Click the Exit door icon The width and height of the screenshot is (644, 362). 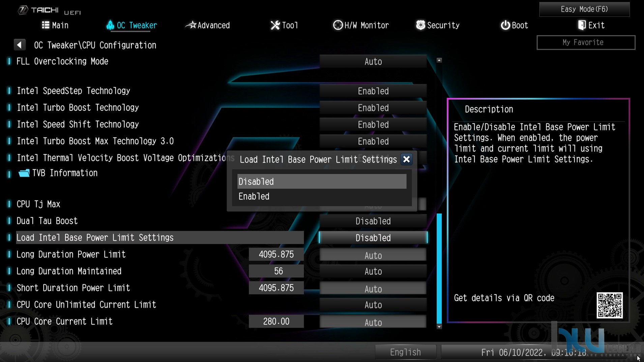pyautogui.click(x=582, y=25)
